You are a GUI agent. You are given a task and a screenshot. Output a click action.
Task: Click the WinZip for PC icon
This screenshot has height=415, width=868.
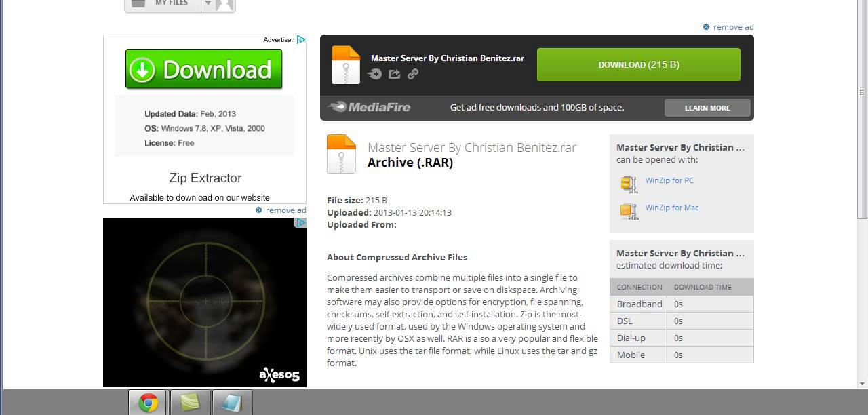click(x=629, y=184)
